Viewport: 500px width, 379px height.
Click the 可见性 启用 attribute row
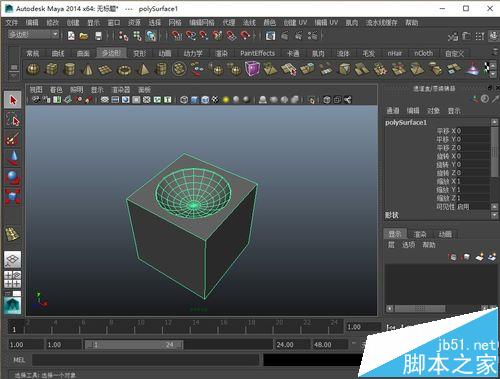click(463, 207)
